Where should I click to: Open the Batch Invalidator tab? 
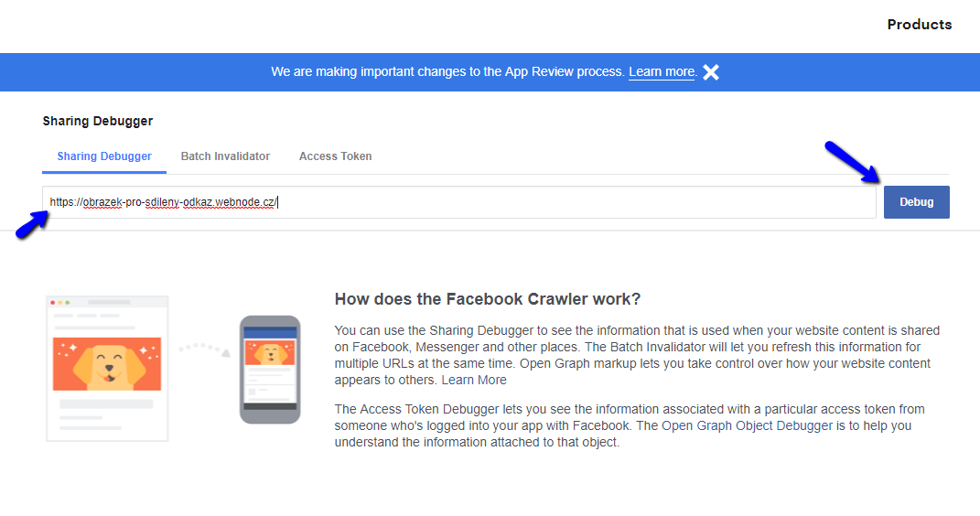pos(225,156)
